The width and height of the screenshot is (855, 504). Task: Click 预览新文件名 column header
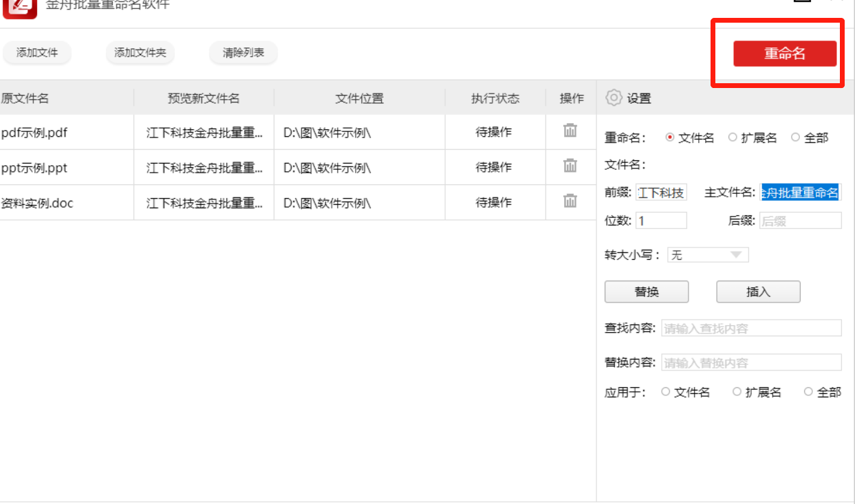tap(204, 98)
